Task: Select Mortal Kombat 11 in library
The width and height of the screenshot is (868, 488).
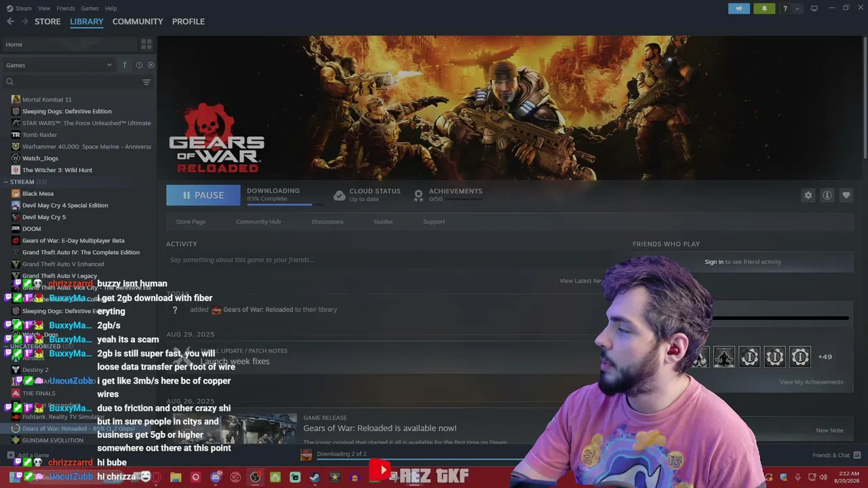Action: 47,100
